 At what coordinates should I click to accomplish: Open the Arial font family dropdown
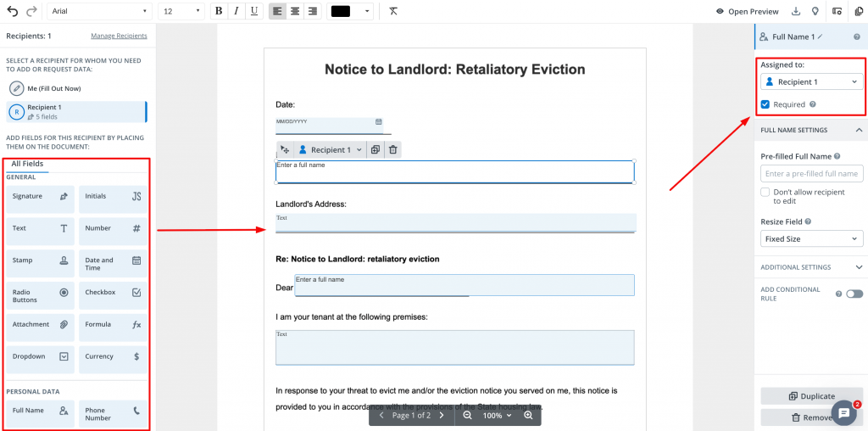(x=100, y=11)
